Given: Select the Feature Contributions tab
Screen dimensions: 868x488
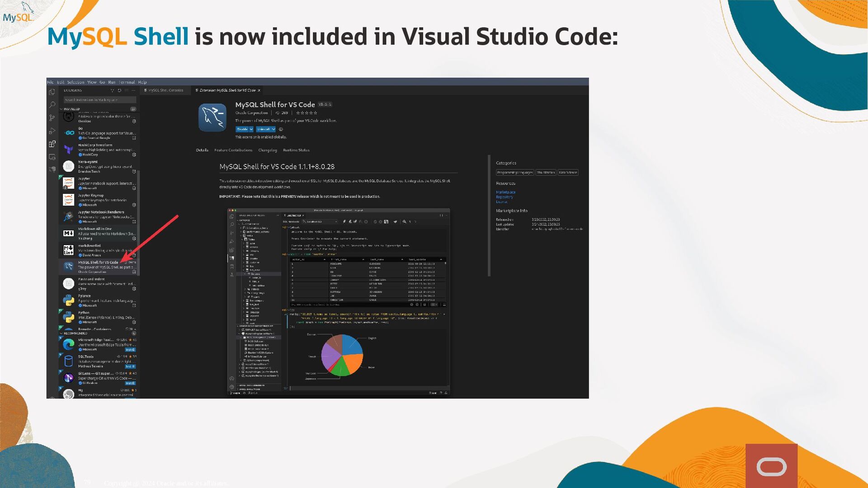Looking at the screenshot, I should pyautogui.click(x=233, y=150).
